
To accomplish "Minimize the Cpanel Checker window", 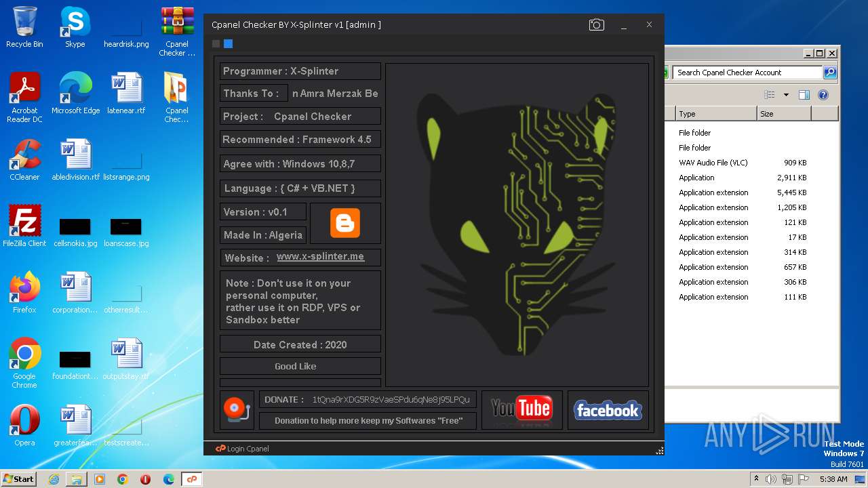I will (624, 25).
